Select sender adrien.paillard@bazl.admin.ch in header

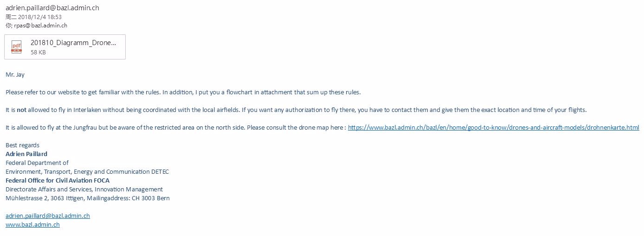52,7
